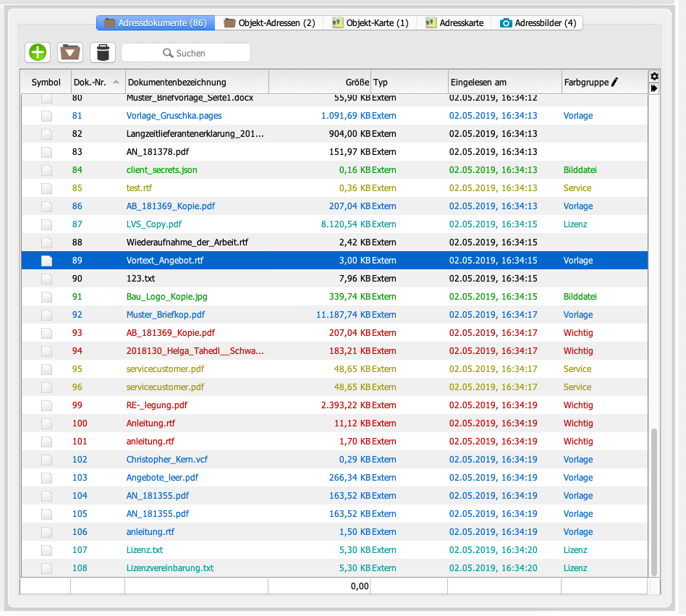The image size is (686, 616).
Task: Click the black arrow expander below gear
Action: [x=654, y=88]
